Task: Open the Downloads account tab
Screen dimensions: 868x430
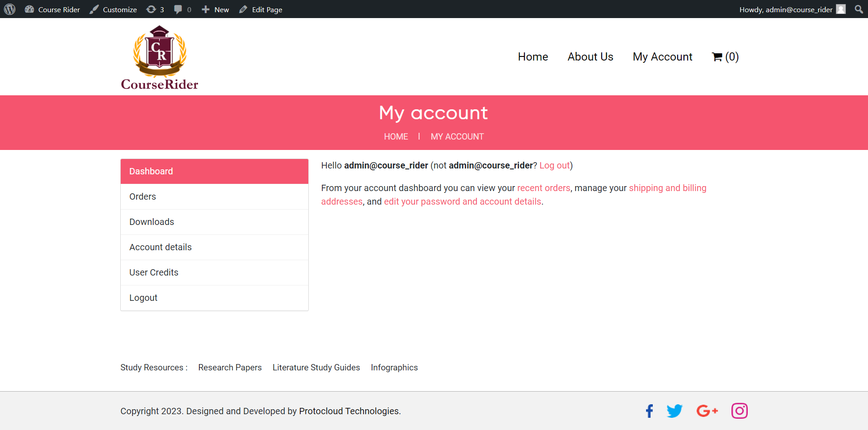Action: 214,222
